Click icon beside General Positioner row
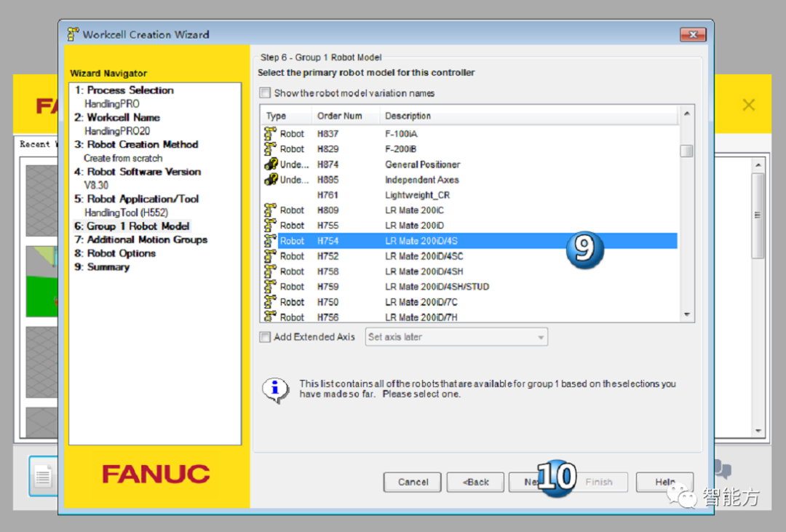The height and width of the screenshot is (532, 786). pos(271,164)
